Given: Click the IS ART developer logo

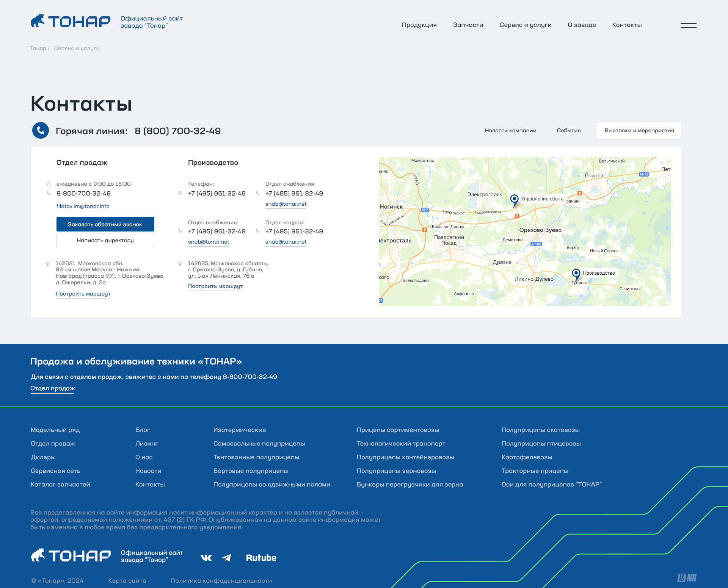Looking at the screenshot, I should [x=687, y=578].
